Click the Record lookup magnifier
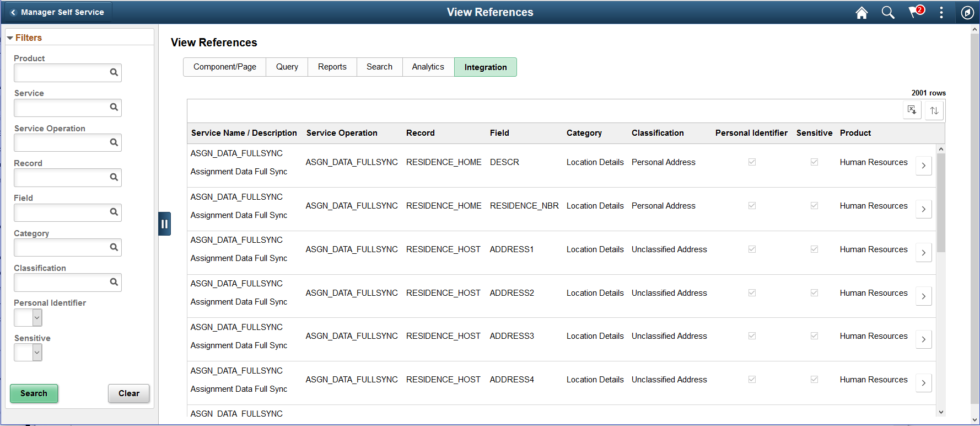Viewport: 980px width, 426px height. (114, 177)
